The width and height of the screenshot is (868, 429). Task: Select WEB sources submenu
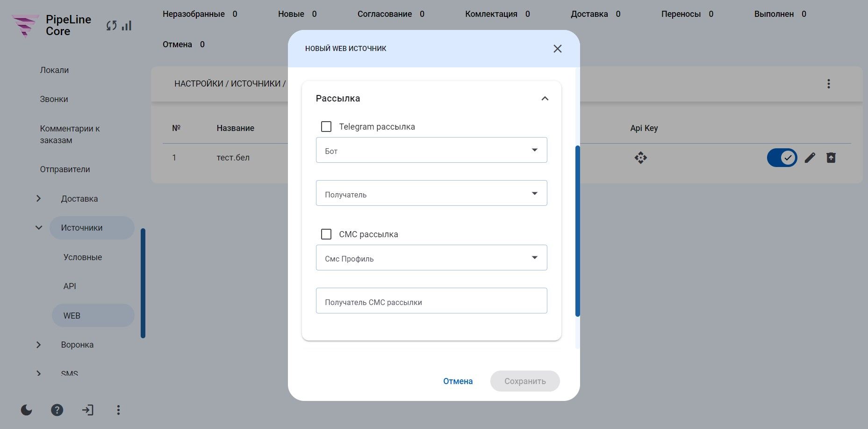pyautogui.click(x=93, y=316)
